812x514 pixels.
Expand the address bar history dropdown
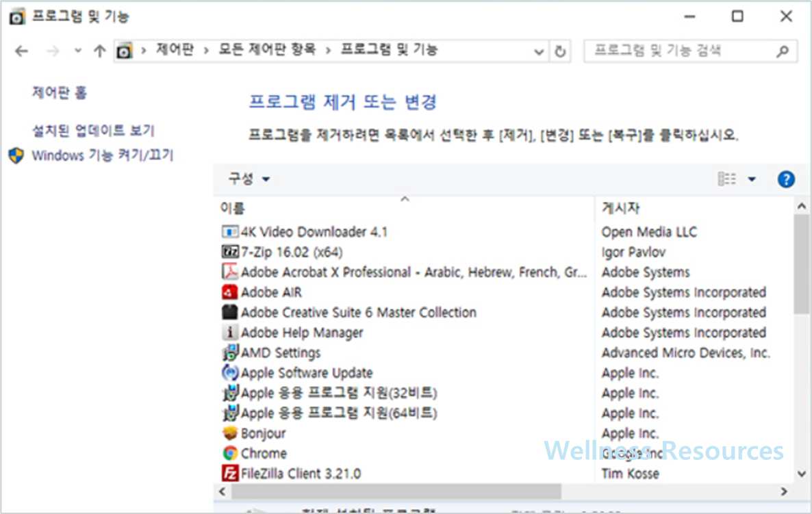(x=539, y=52)
